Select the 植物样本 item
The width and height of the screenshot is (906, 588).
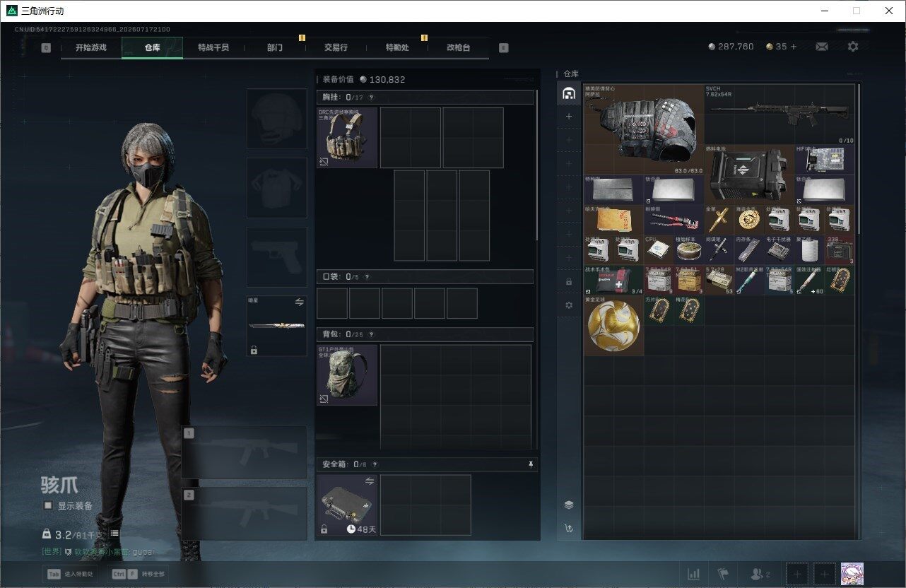click(689, 249)
